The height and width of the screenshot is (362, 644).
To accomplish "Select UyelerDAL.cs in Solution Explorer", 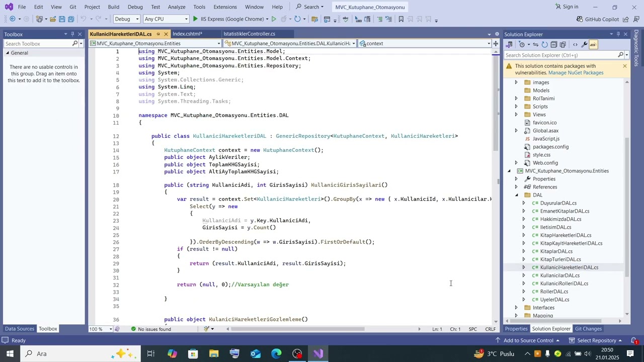I will coord(554,300).
